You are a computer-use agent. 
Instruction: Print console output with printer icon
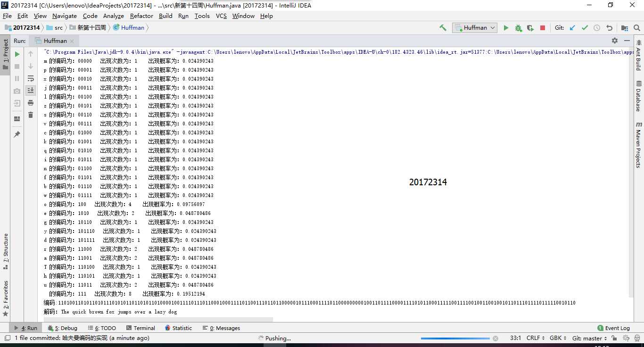coord(31,102)
